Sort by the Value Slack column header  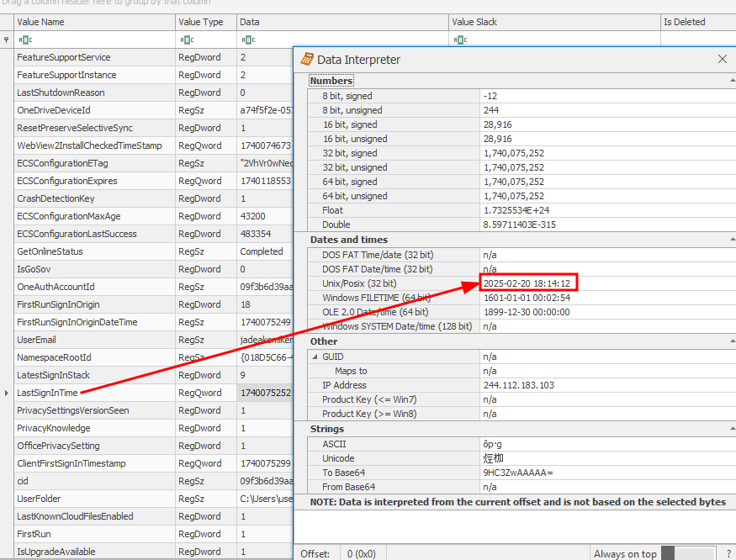tap(554, 22)
